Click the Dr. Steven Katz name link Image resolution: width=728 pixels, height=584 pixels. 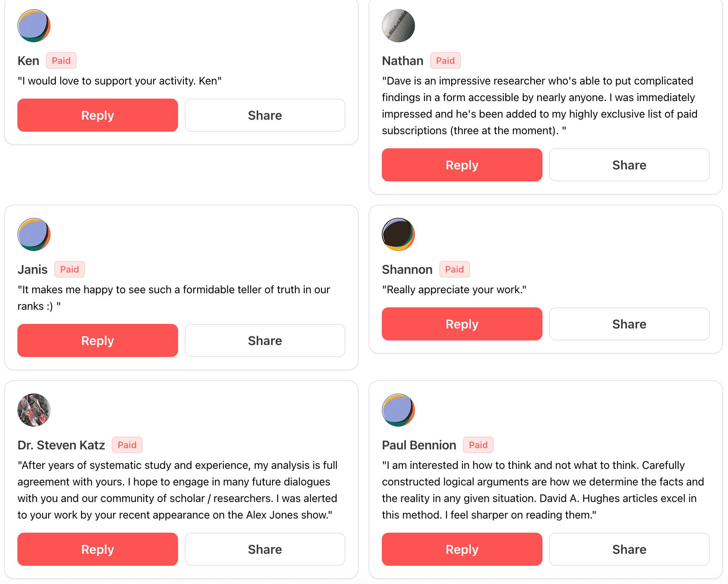point(61,445)
